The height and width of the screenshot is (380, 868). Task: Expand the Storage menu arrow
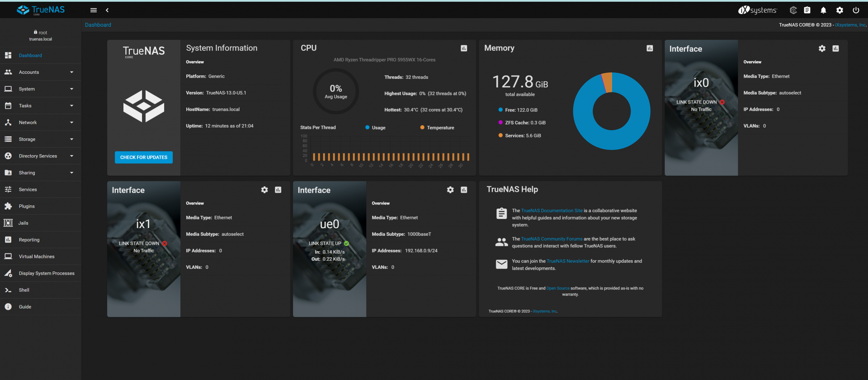click(x=71, y=139)
